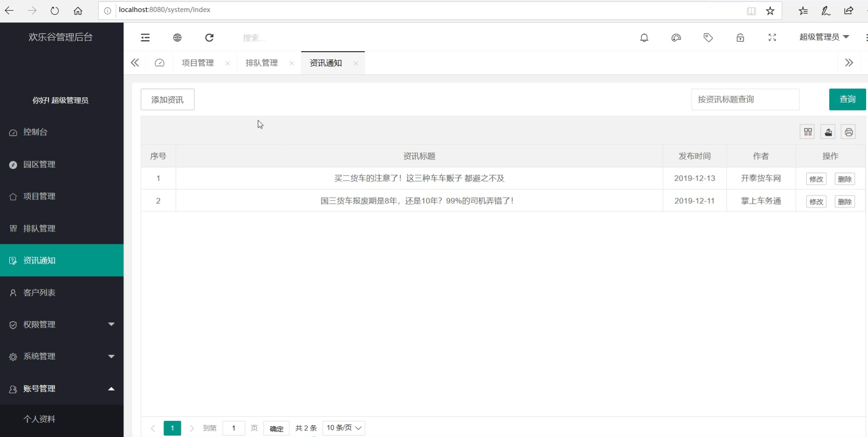Close the 项目管理 tab
Viewport: 868px width, 437px height.
click(x=228, y=63)
